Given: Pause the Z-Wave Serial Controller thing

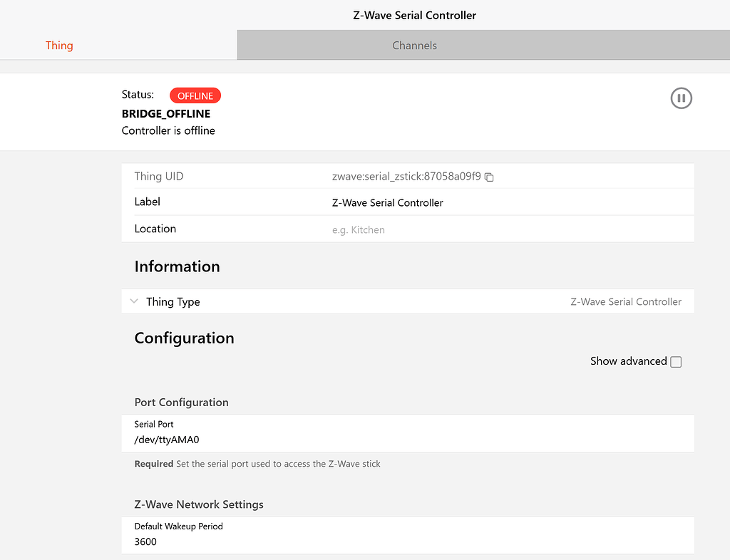Looking at the screenshot, I should [681, 98].
